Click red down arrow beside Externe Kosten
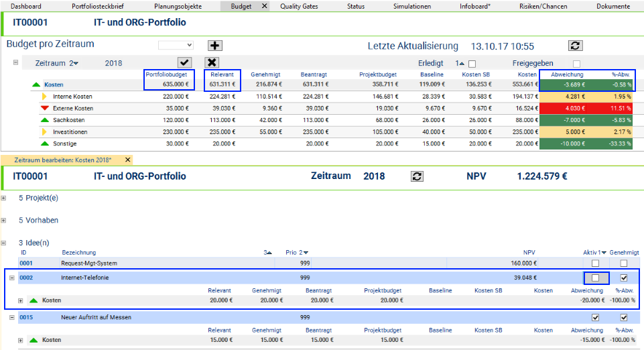This screenshot has height=350, width=644. [x=44, y=109]
